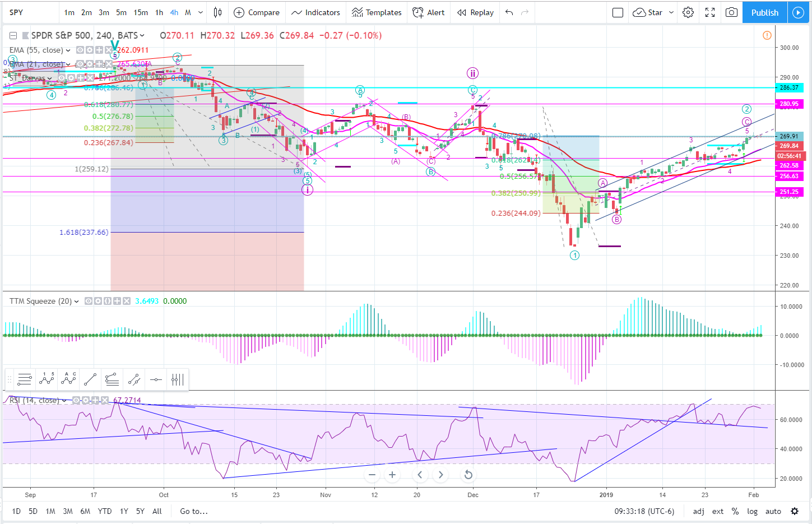Select the monthly M timeframe
This screenshot has width=812, height=524.
click(x=188, y=12)
